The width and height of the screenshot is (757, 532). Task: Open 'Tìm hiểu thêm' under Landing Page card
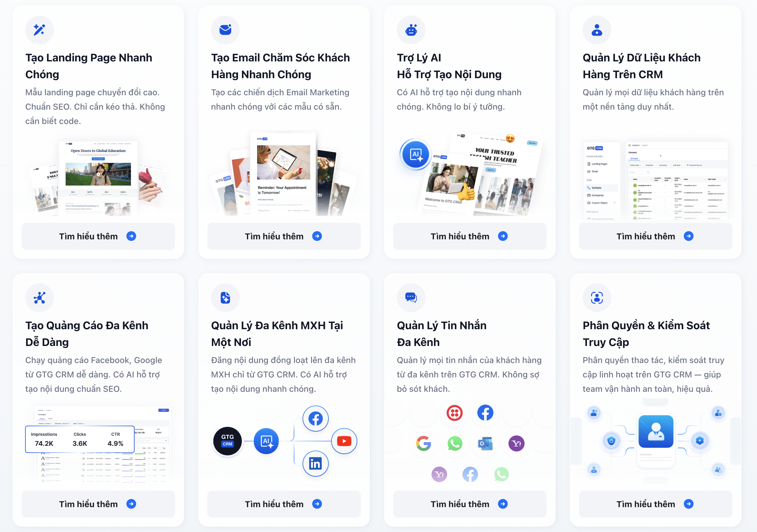tap(98, 236)
